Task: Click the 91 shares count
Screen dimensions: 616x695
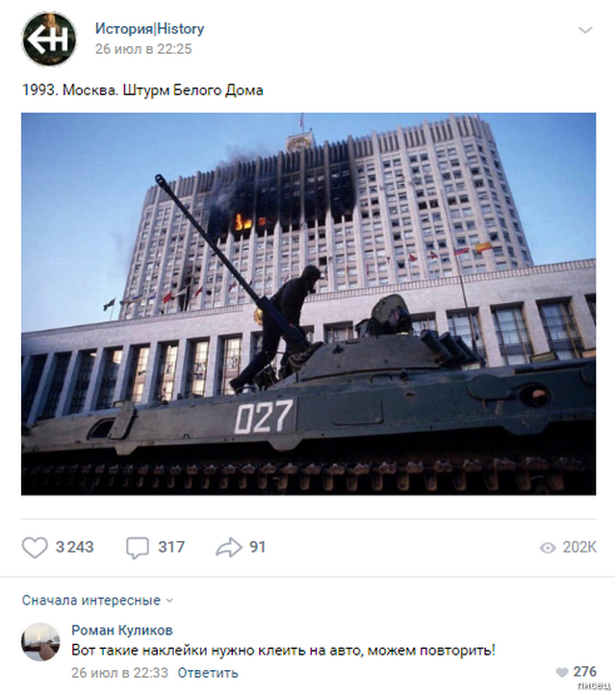Action: (258, 548)
